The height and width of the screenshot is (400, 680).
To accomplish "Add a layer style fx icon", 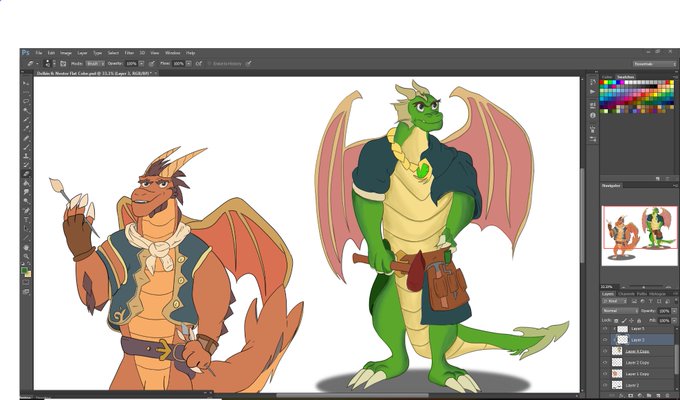I will 621,395.
